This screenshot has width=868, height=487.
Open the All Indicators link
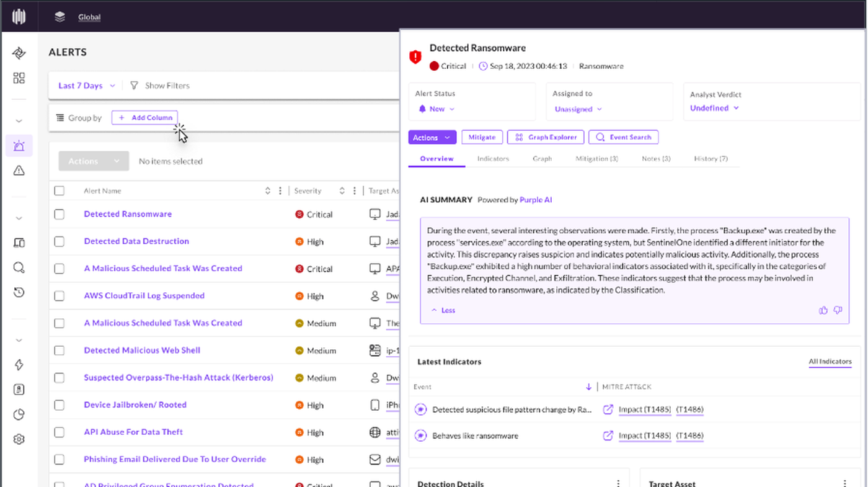pyautogui.click(x=830, y=362)
